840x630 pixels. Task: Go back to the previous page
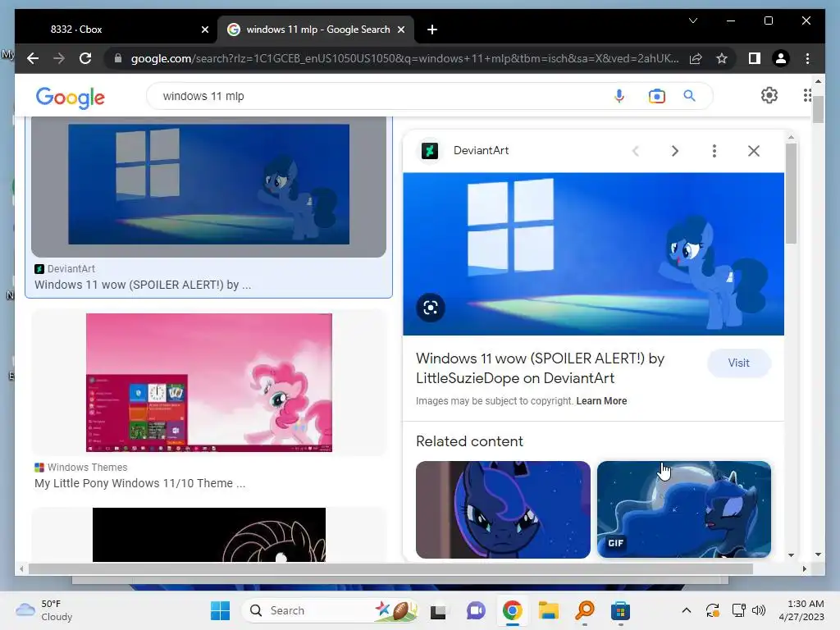[x=33, y=58]
